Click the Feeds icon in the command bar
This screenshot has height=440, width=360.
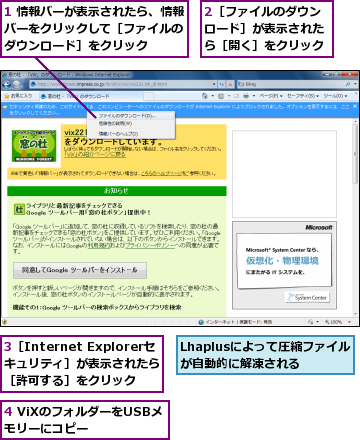[221, 96]
